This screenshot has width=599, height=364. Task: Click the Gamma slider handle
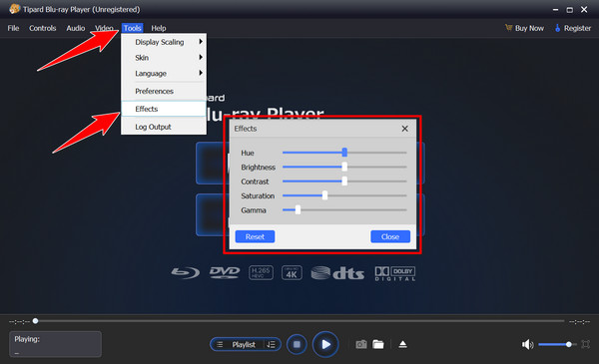(298, 209)
